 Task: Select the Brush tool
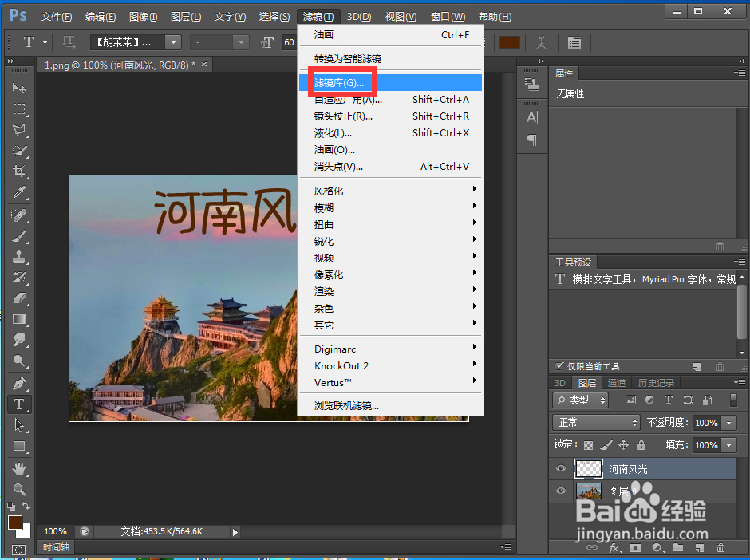pos(19,236)
